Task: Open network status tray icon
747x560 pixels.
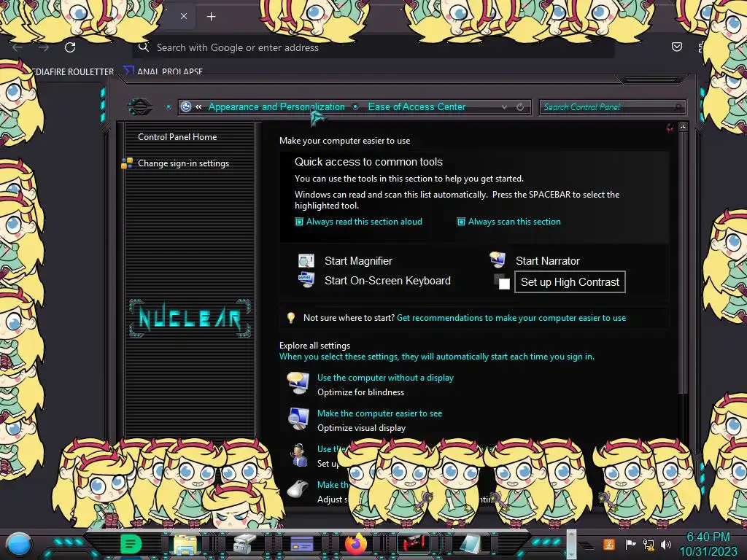Action: tap(649, 544)
